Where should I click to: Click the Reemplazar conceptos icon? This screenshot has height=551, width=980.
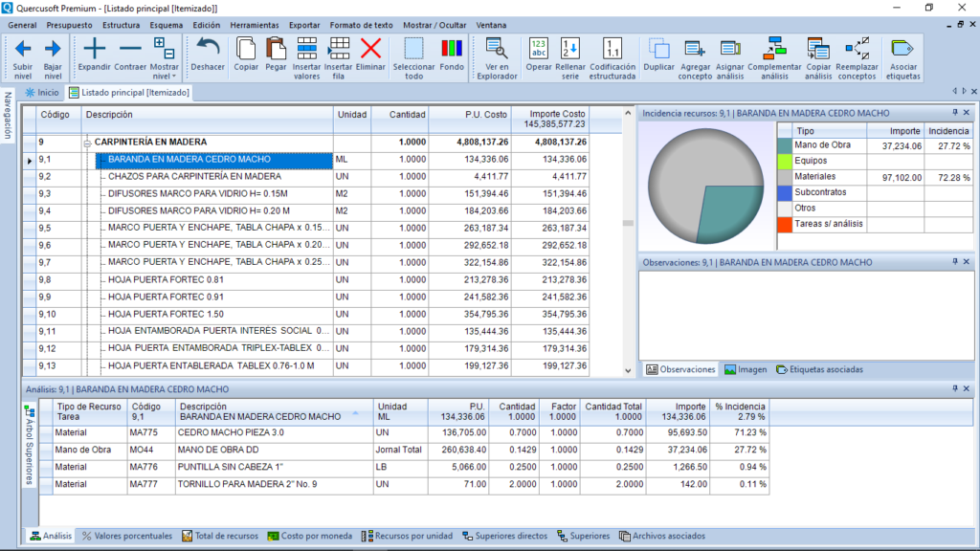[857, 49]
